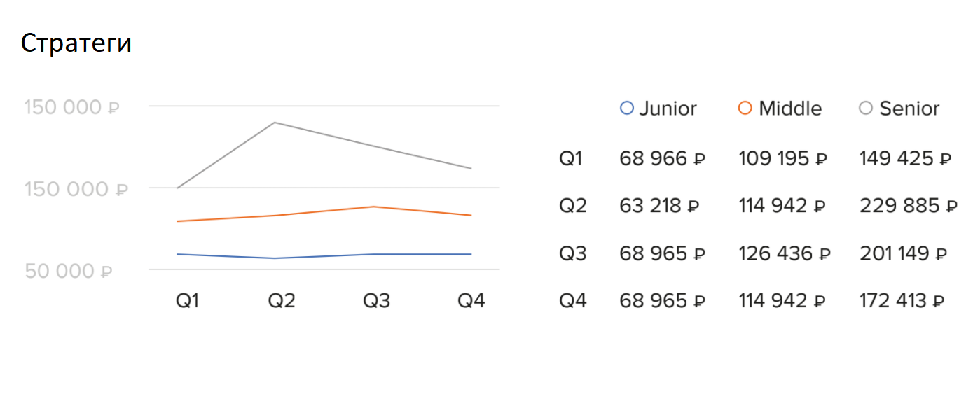This screenshot has width=980, height=406.
Task: Select the Q3 row header in table
Action: click(572, 253)
